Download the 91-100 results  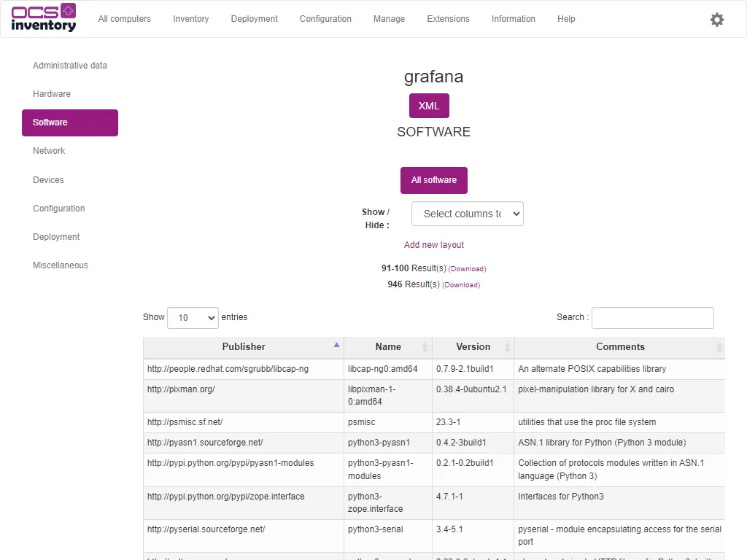tap(468, 269)
